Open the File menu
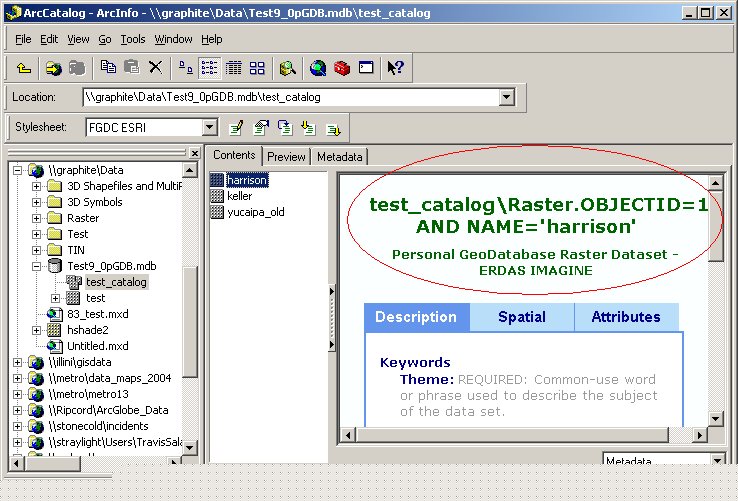This screenshot has height=501, width=738. coord(23,40)
